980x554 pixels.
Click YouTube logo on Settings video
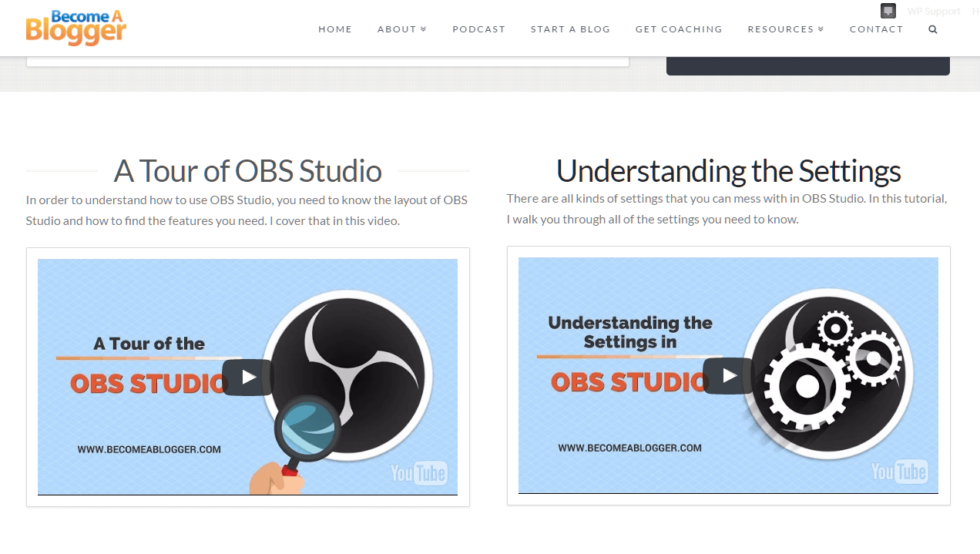(x=899, y=471)
